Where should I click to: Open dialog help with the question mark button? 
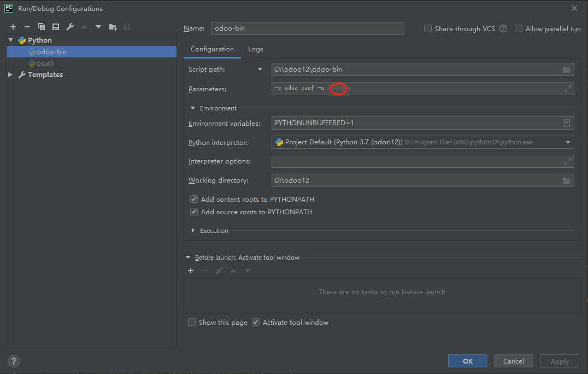click(x=14, y=361)
